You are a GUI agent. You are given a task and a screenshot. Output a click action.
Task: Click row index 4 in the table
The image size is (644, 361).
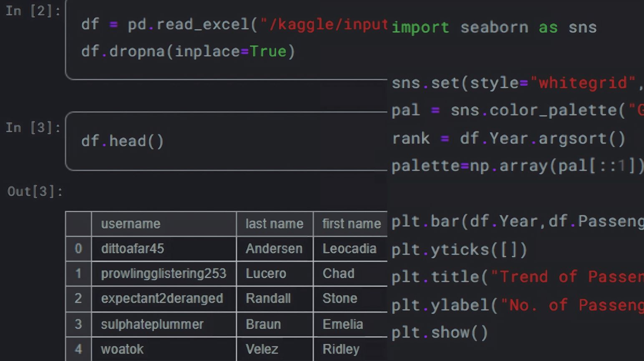(x=78, y=349)
